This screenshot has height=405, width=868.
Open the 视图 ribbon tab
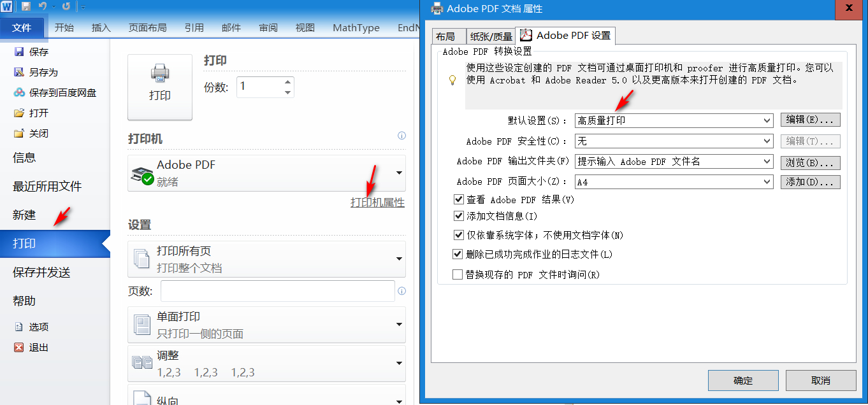(305, 27)
